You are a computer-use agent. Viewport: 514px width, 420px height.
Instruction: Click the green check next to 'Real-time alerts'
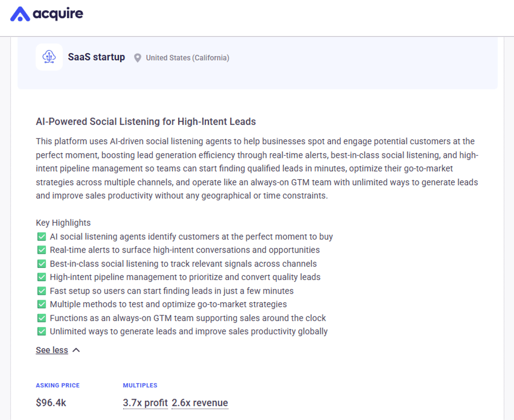[41, 250]
